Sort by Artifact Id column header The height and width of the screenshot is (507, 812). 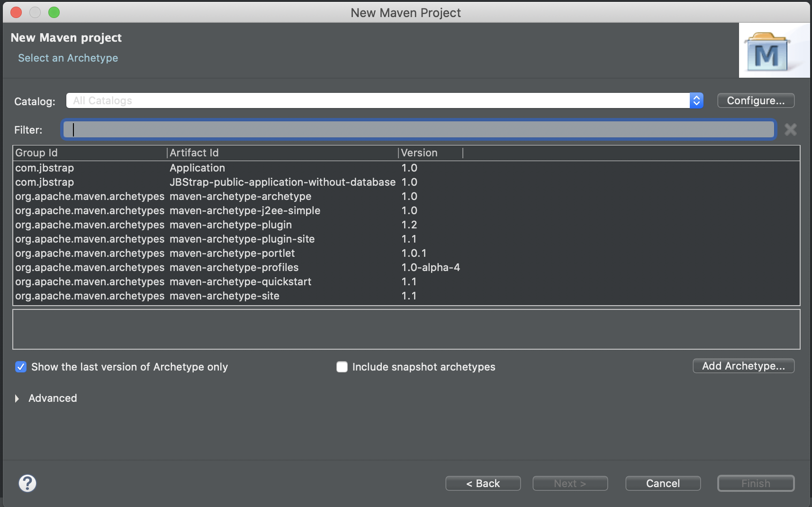[282, 153]
